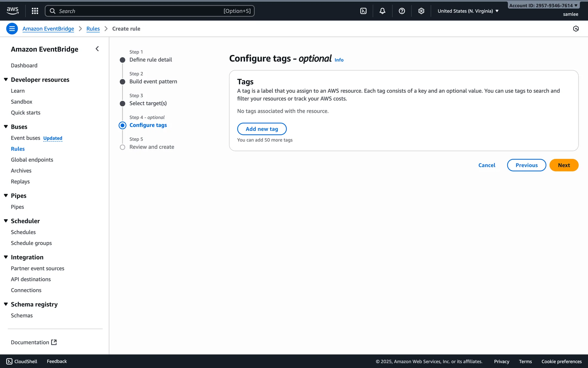Click the Add new tag button
The width and height of the screenshot is (588, 368).
coord(262,129)
